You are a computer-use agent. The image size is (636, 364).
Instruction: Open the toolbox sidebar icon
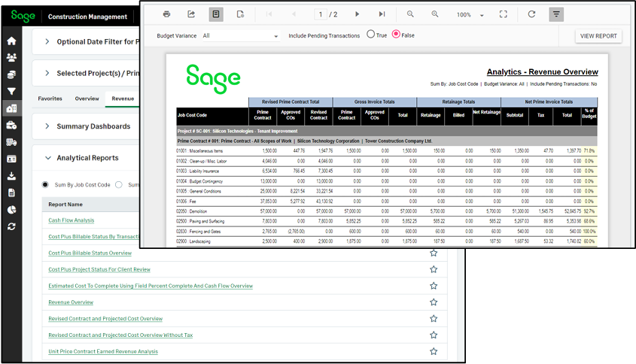tap(11, 126)
